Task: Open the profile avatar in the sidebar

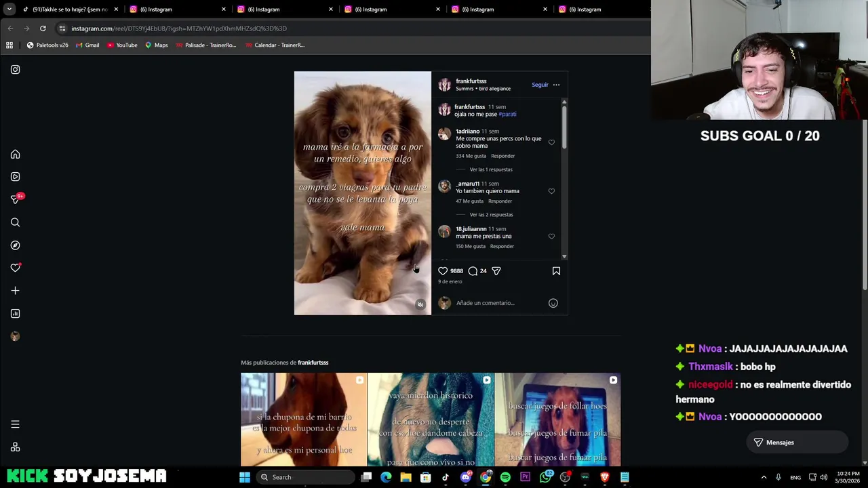Action: 15,336
